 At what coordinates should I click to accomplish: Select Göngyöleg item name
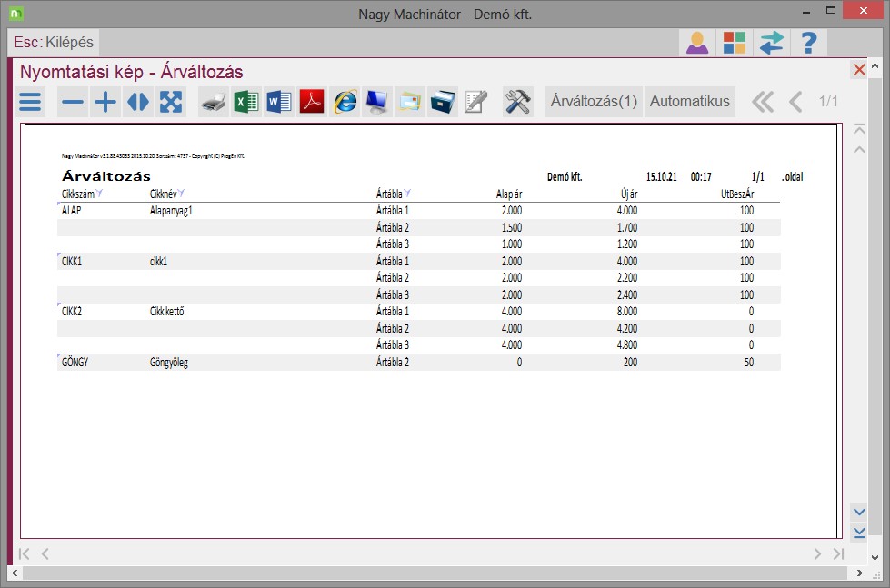(168, 363)
